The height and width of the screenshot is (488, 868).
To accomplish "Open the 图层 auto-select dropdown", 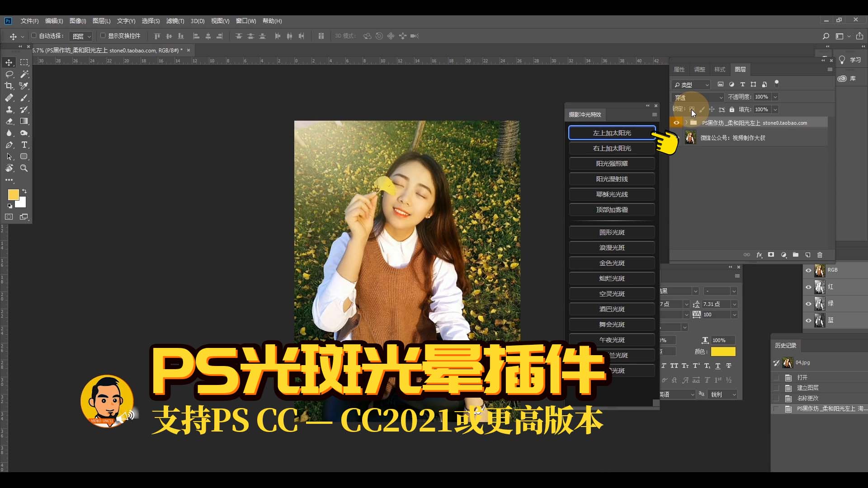I will pyautogui.click(x=82, y=36).
